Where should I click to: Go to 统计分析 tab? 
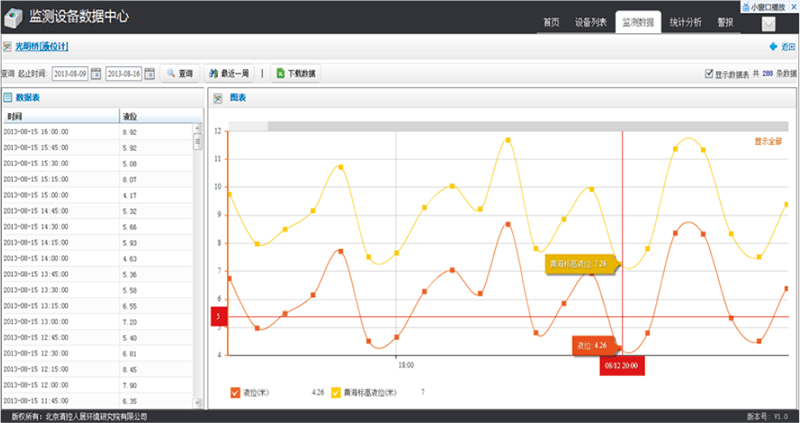tap(686, 22)
